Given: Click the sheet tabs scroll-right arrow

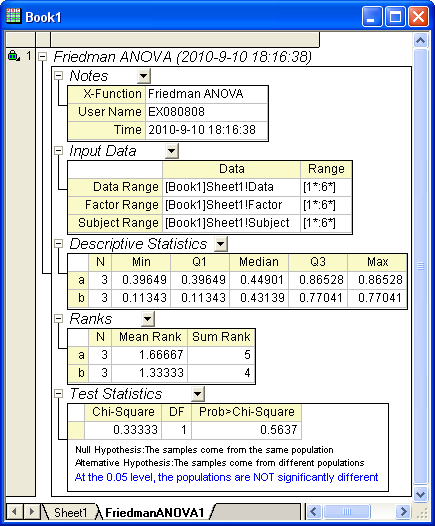Looking at the screenshot, I should (x=32, y=512).
